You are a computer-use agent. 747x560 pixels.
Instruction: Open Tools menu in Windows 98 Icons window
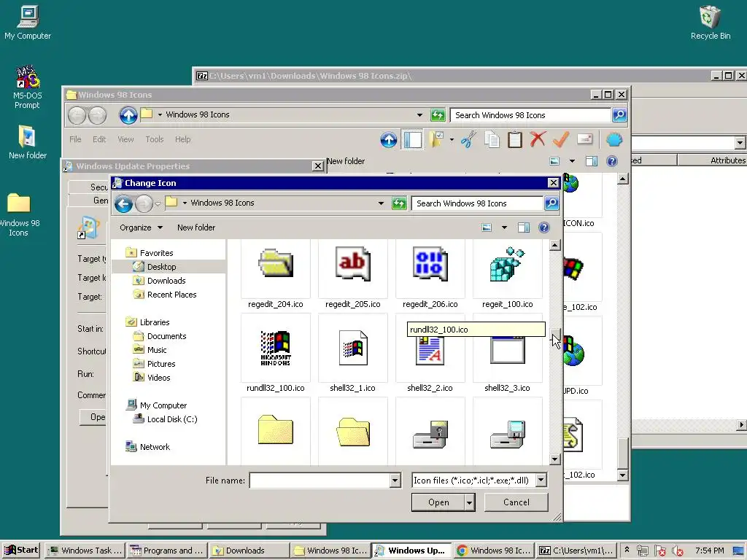(155, 139)
